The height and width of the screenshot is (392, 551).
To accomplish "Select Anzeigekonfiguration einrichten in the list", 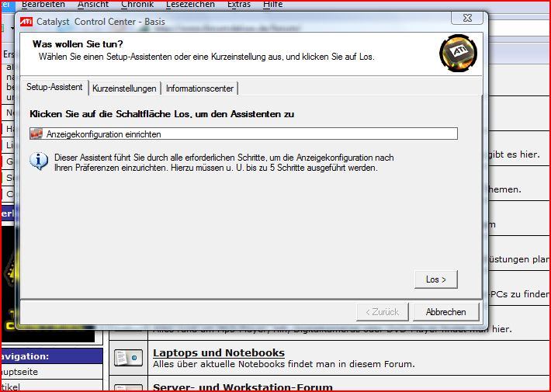I will pos(244,134).
